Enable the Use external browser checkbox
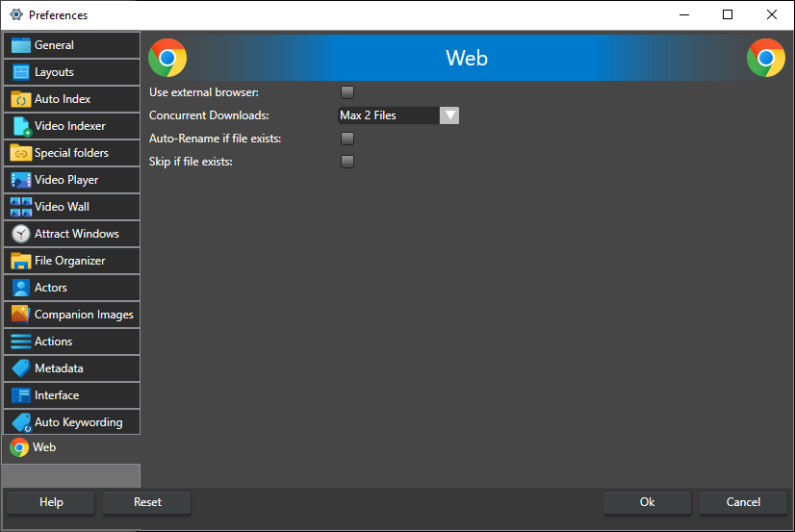795x532 pixels. (x=347, y=92)
